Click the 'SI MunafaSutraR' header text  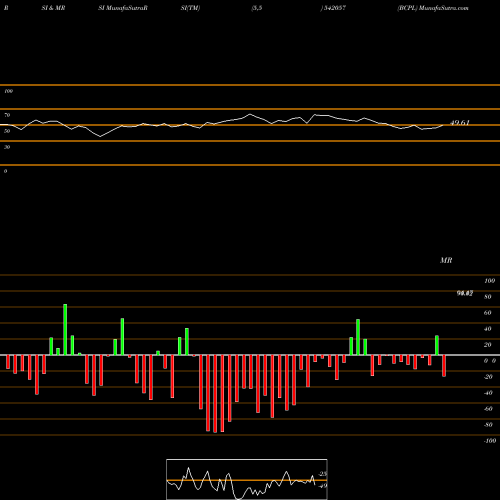(123, 8)
